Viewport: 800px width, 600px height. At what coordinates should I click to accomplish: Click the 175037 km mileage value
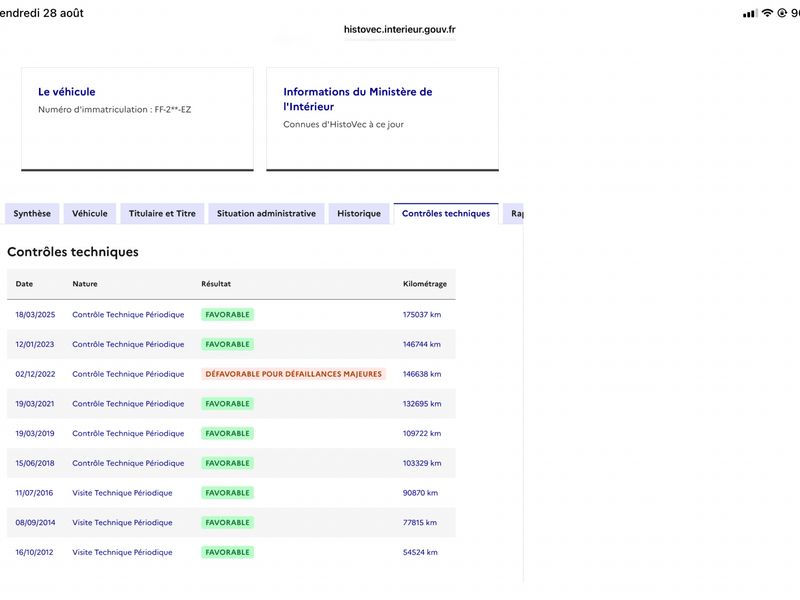422,315
